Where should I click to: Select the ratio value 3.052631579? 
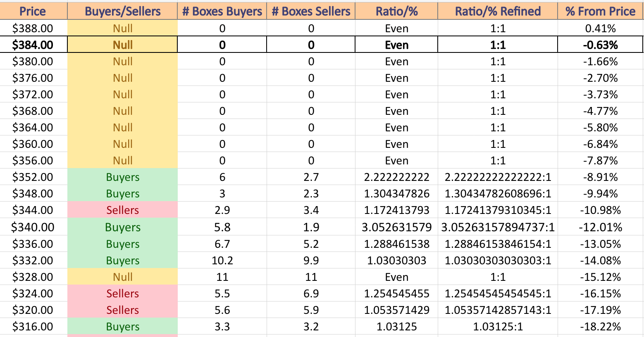(396, 227)
